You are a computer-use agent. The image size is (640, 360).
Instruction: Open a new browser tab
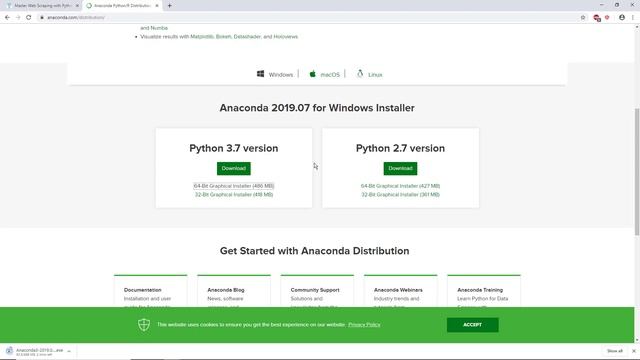click(169, 6)
